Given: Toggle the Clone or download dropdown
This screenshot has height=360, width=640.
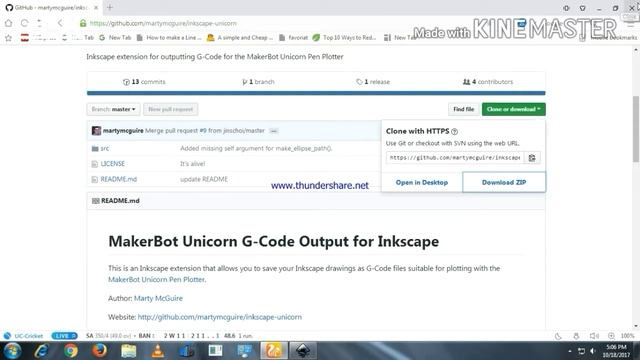Looking at the screenshot, I should [513, 109].
